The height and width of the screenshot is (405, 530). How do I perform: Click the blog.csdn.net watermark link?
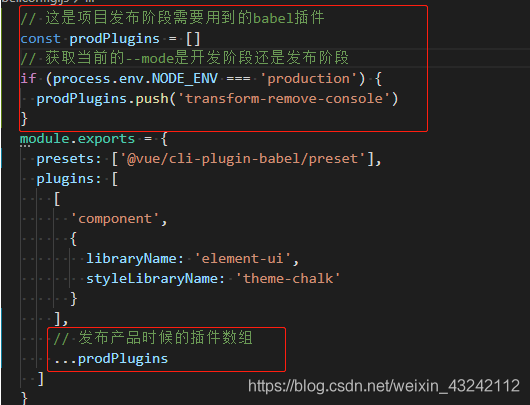384,386
